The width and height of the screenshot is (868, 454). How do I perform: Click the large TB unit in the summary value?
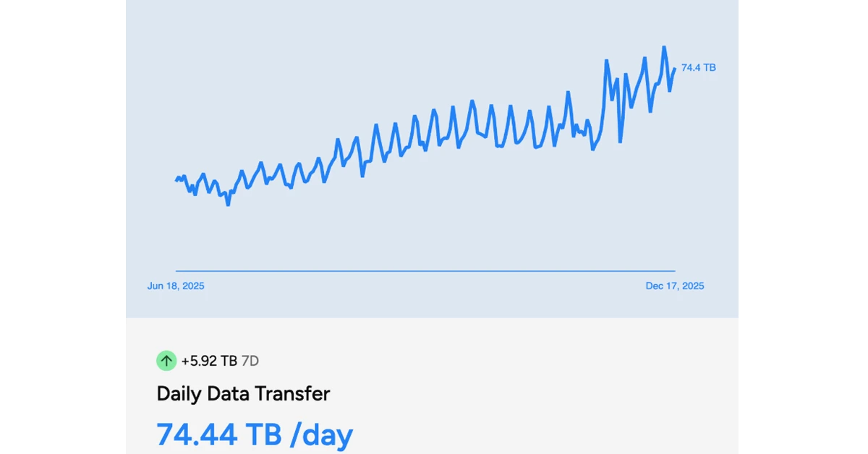(x=263, y=434)
